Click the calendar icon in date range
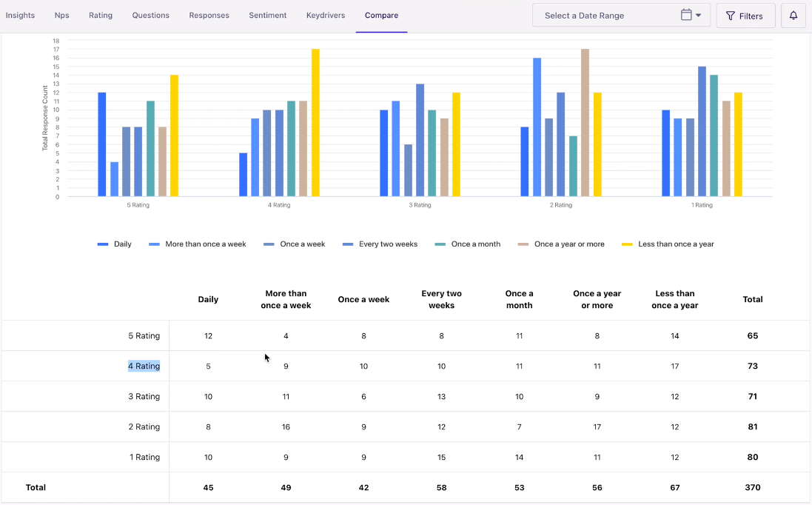 pyautogui.click(x=685, y=15)
